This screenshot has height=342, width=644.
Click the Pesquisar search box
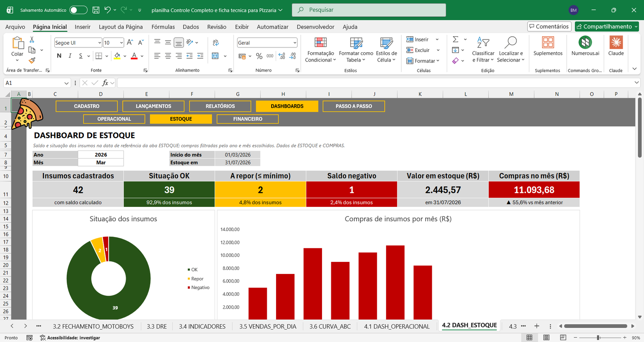tap(369, 10)
